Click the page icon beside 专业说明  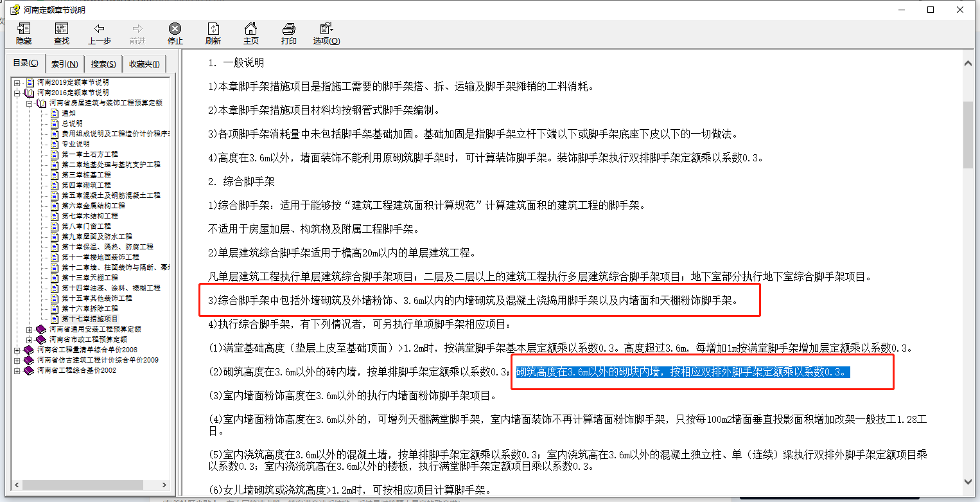click(55, 144)
